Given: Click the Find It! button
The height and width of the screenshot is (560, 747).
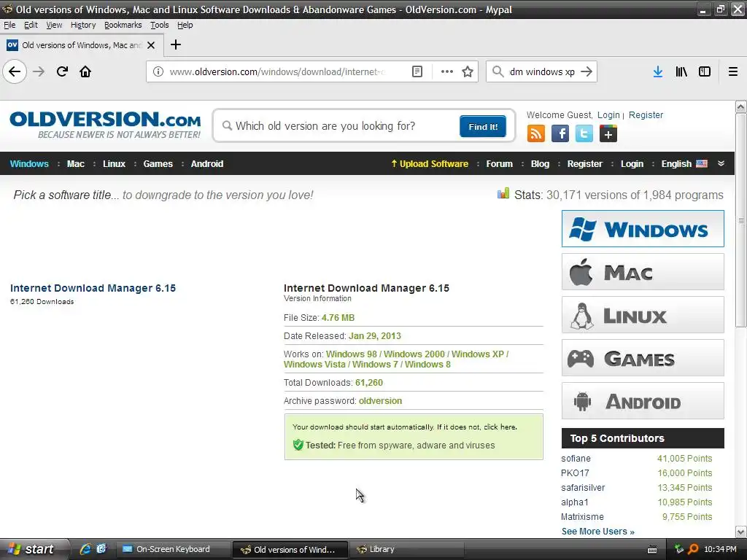Looking at the screenshot, I should 483,126.
